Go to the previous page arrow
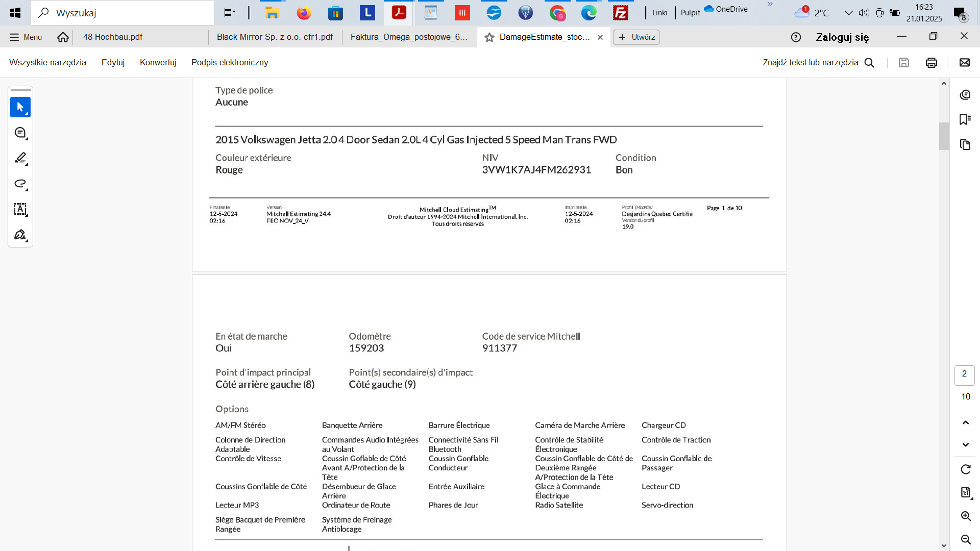 pyautogui.click(x=965, y=422)
